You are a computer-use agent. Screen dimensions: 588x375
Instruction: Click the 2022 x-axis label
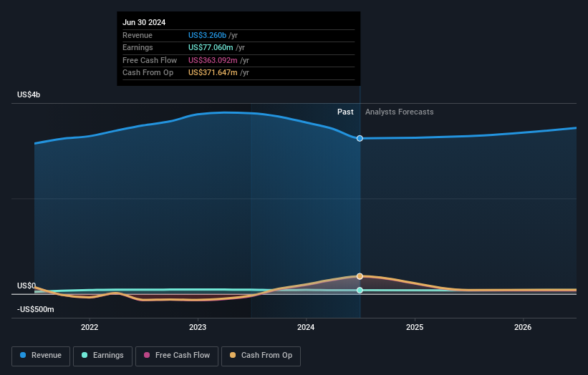tap(90, 327)
